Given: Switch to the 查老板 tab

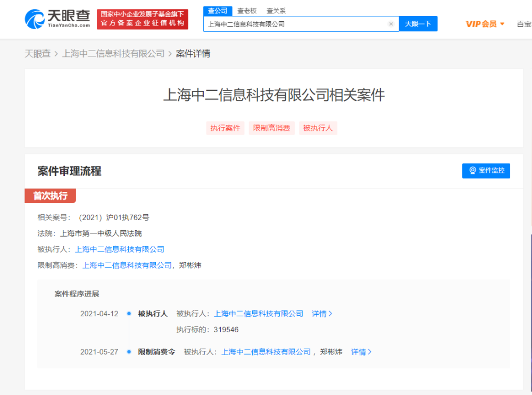Looking at the screenshot, I should coord(247,11).
